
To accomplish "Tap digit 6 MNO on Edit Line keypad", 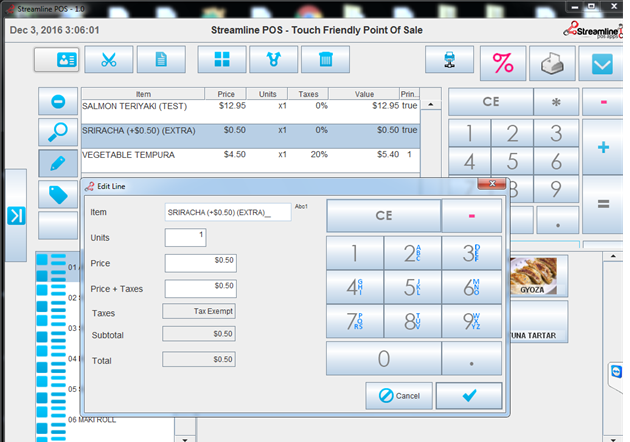I will [x=472, y=287].
